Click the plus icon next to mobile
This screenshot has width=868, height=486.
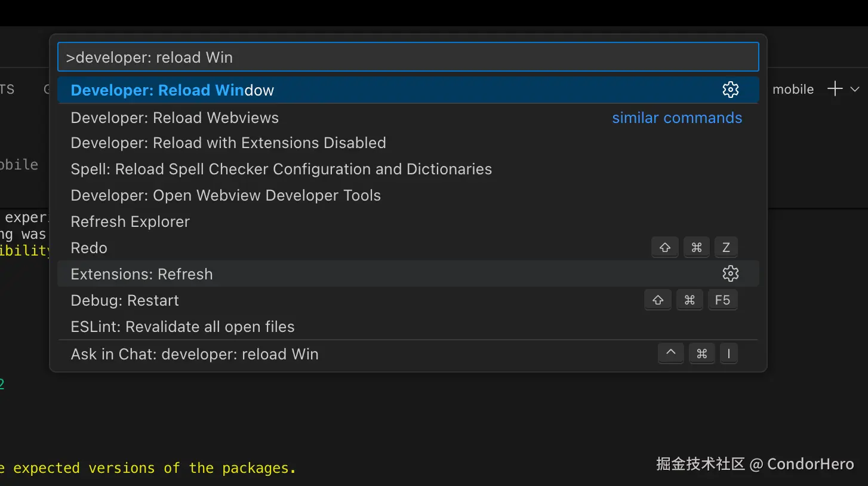point(835,89)
